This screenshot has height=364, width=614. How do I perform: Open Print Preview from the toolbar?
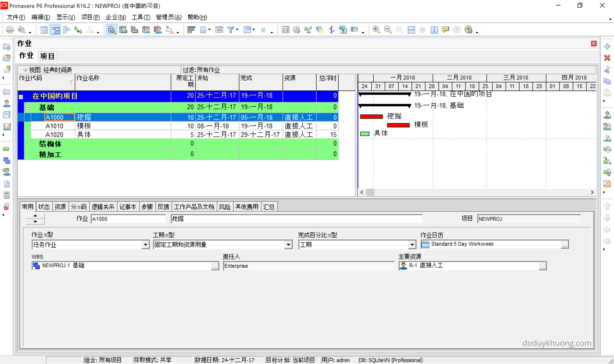point(22,30)
